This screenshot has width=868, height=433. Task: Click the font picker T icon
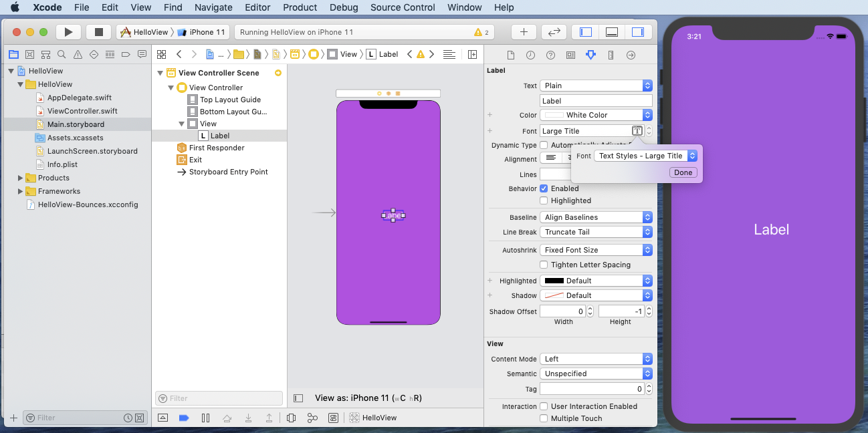click(637, 131)
